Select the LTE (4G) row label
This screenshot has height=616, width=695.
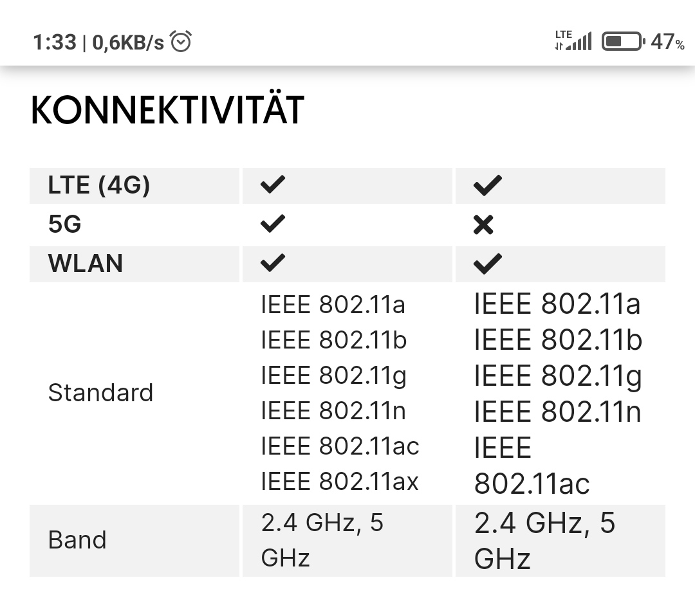click(99, 185)
